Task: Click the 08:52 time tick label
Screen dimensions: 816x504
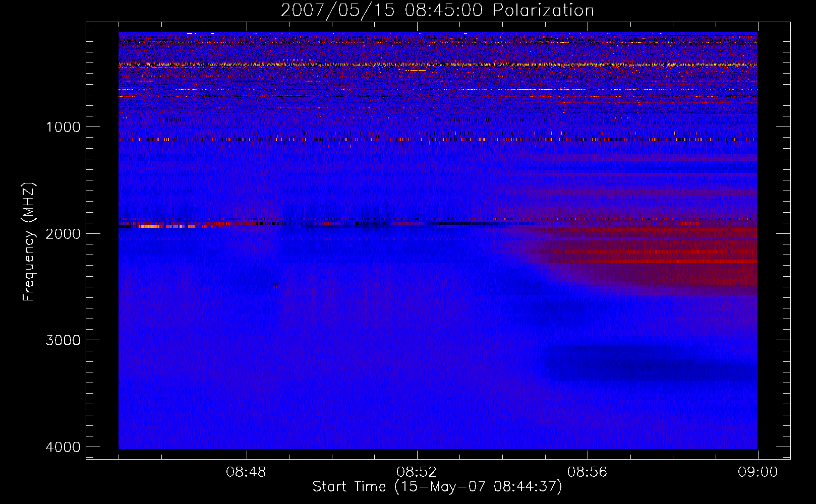Action: (x=417, y=472)
